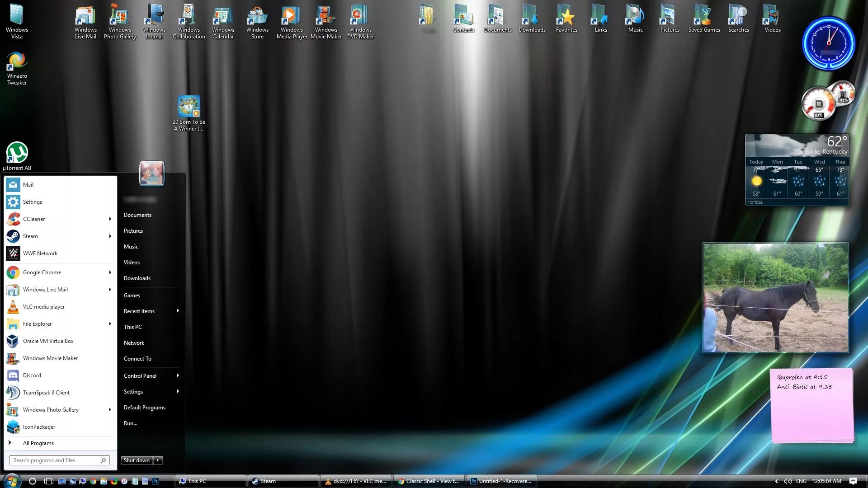The height and width of the screenshot is (488, 868).
Task: Launch Oracle VM VirtualBox from the start menu
Action: [48, 341]
